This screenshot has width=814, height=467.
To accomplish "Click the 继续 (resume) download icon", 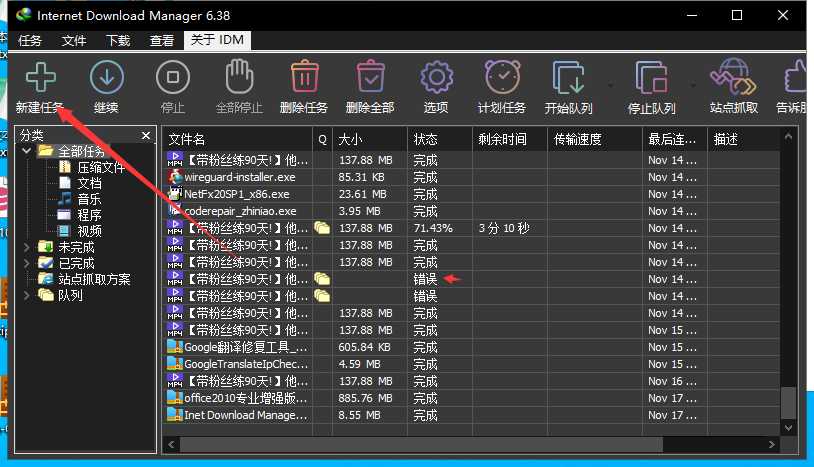I will pyautogui.click(x=106, y=78).
